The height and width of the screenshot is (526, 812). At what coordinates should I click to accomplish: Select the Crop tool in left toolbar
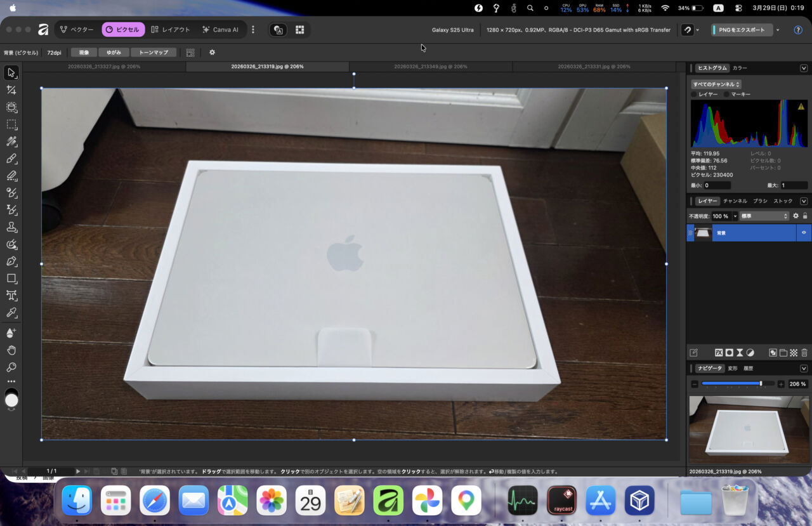[x=11, y=90]
